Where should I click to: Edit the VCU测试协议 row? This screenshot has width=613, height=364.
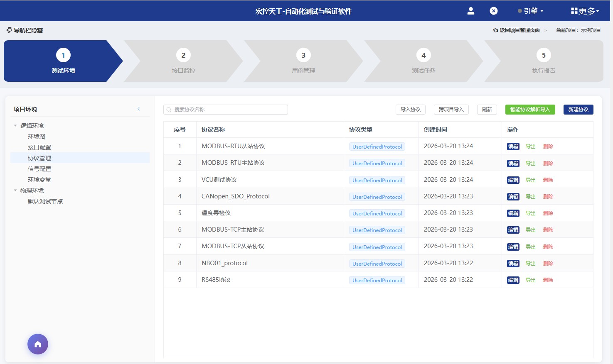coord(513,180)
